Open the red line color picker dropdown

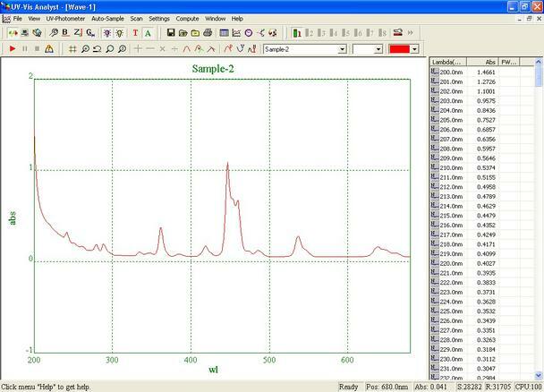(x=414, y=49)
